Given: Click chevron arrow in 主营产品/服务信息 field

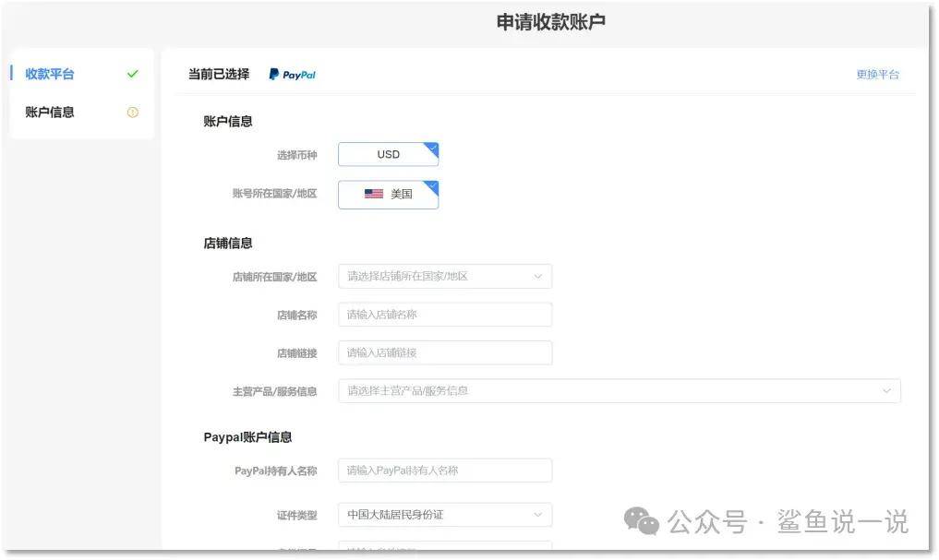Looking at the screenshot, I should (x=886, y=391).
